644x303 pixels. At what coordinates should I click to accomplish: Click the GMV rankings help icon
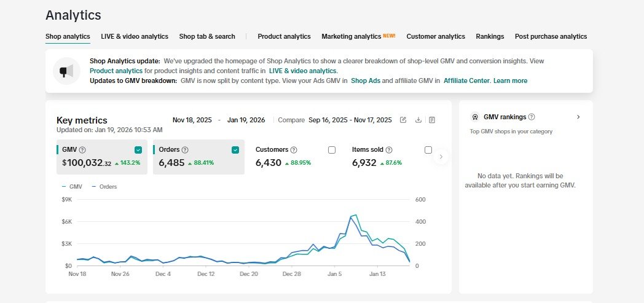pos(532,117)
